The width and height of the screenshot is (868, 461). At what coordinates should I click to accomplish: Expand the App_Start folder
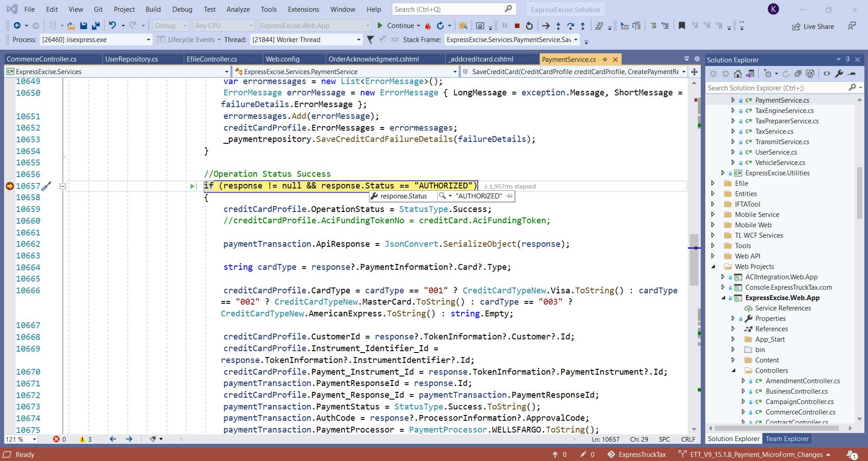tap(733, 339)
